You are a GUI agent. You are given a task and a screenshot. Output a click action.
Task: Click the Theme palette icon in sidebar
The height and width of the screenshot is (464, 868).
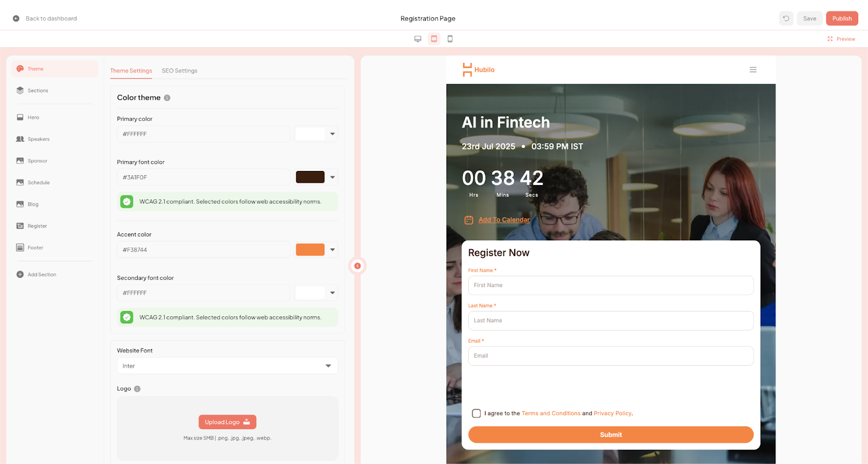[x=20, y=69]
